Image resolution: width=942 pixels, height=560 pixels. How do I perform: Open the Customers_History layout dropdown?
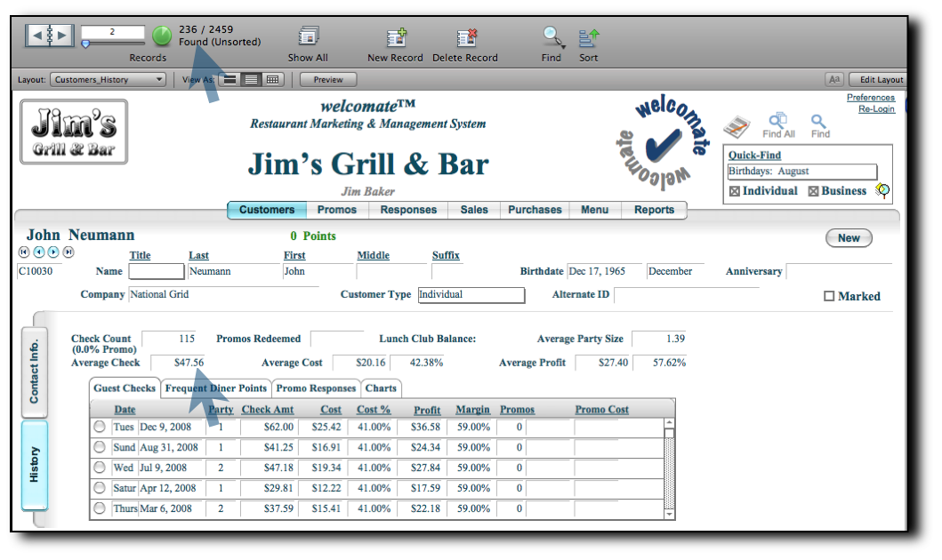[x=109, y=80]
